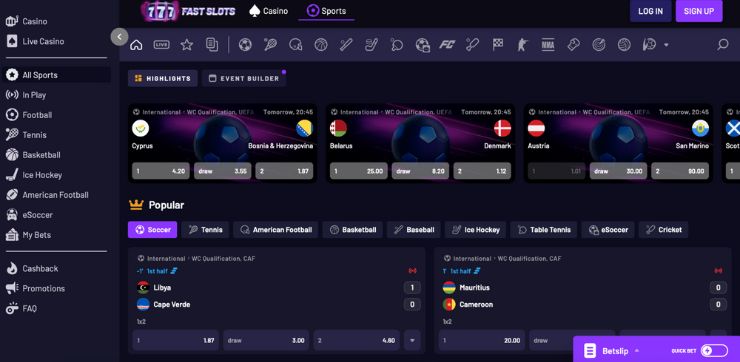This screenshot has height=362, width=740.
Task: Open the MMA icon
Action: pyautogui.click(x=548, y=45)
